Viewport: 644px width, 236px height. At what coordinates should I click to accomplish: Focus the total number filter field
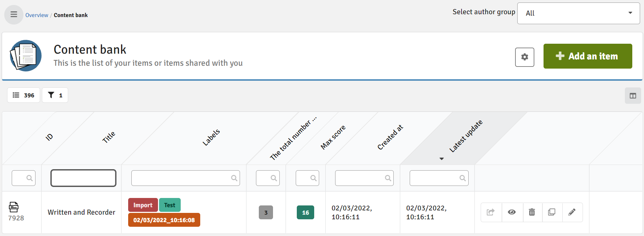pos(268,178)
